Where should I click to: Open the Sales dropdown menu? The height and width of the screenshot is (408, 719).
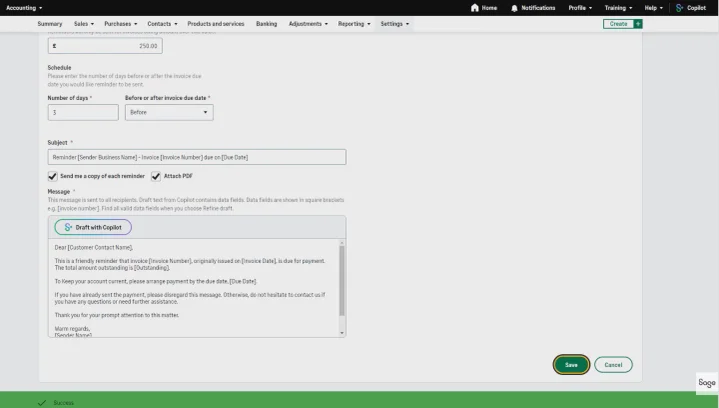[84, 24]
